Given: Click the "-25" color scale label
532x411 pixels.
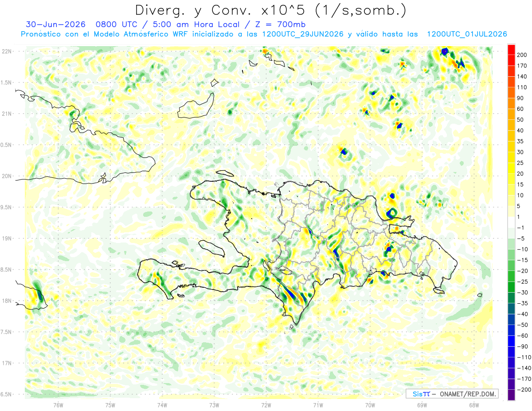Looking at the screenshot, I should pyautogui.click(x=524, y=282).
